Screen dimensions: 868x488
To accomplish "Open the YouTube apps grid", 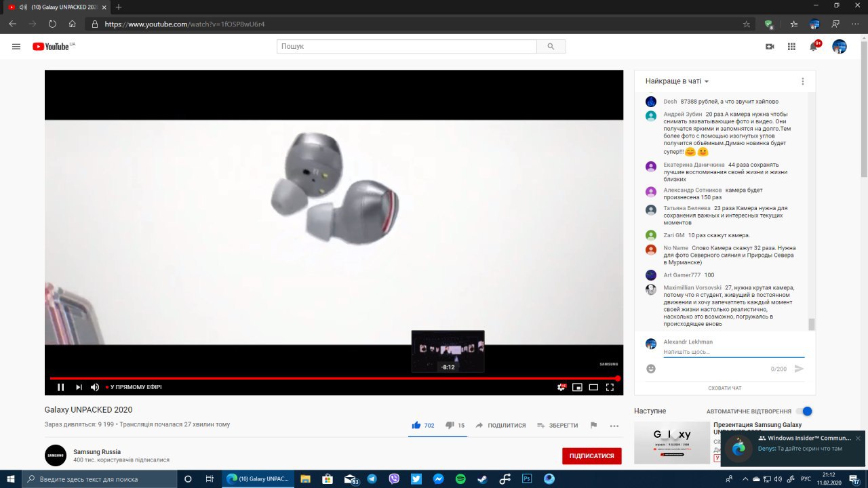I will pyautogui.click(x=791, y=47).
